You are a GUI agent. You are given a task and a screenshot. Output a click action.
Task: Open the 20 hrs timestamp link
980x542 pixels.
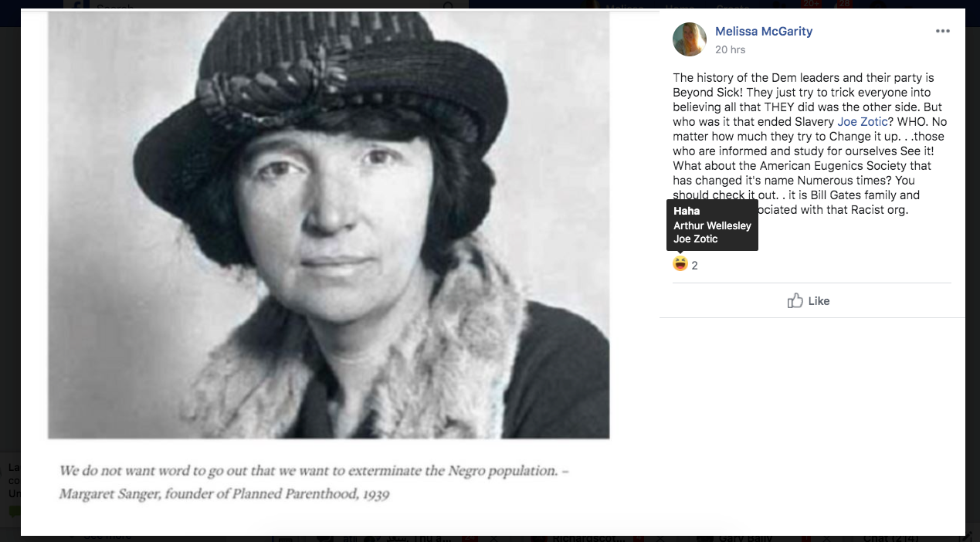pyautogui.click(x=730, y=49)
